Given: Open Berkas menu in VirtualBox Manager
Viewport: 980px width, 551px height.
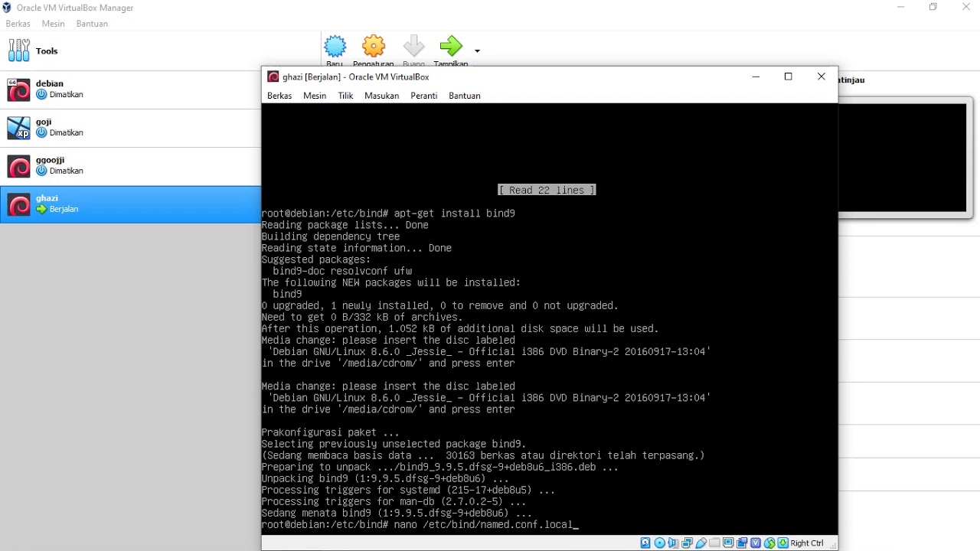Looking at the screenshot, I should point(18,24).
